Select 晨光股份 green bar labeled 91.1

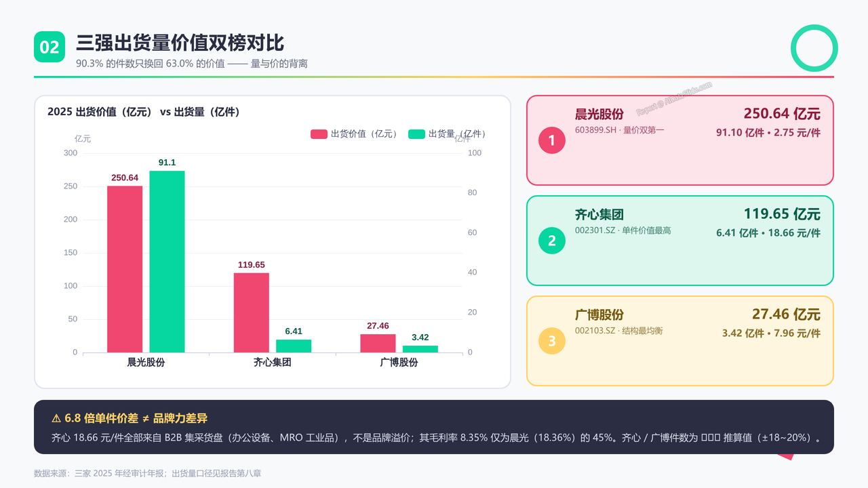click(167, 262)
